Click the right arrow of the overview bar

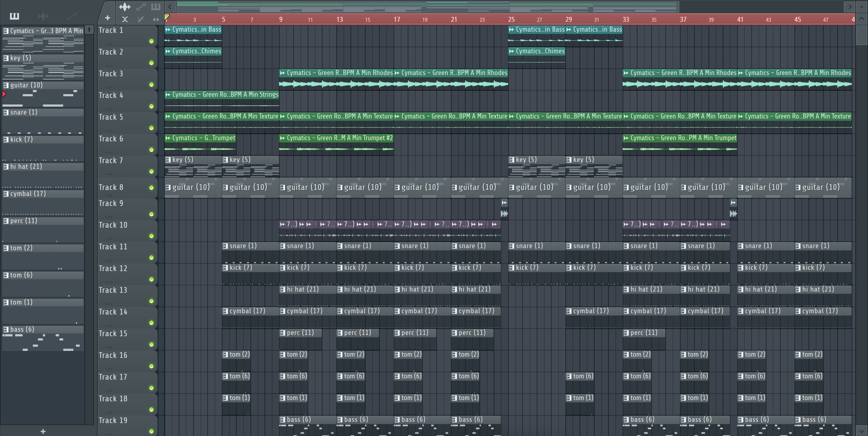click(850, 6)
